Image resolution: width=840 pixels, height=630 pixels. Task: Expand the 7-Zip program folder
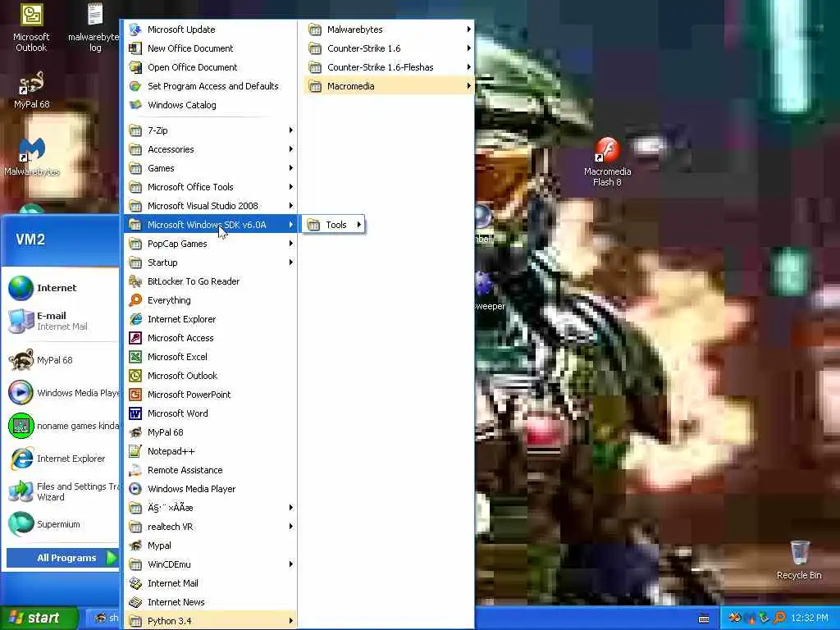[x=211, y=130]
